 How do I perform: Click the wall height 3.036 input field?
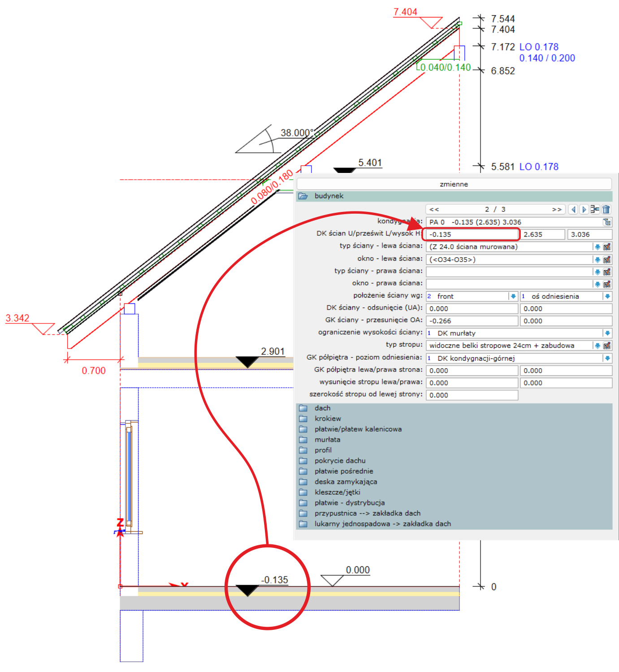coord(589,234)
